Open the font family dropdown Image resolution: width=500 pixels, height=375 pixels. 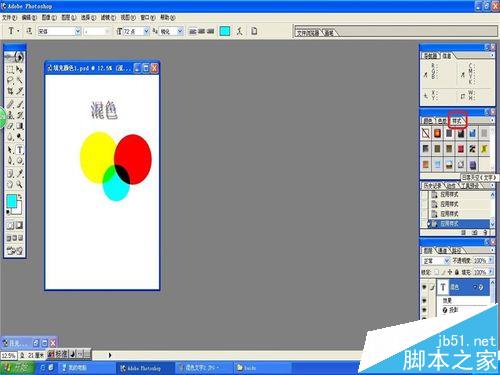click(78, 31)
